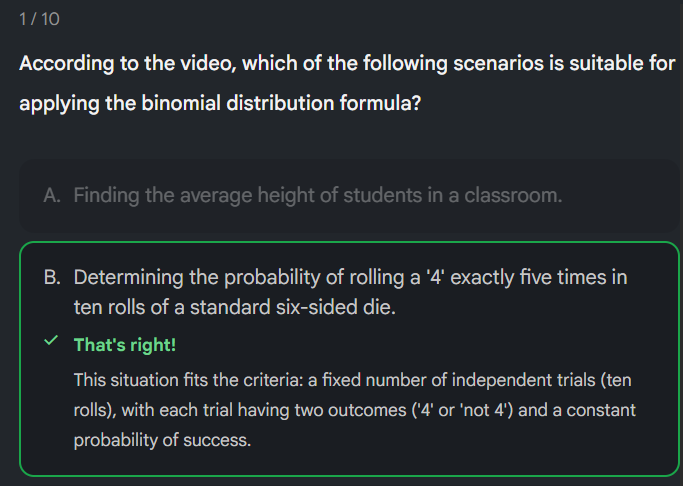Image resolution: width=683 pixels, height=486 pixels.
Task: Click the green checkmark icon
Action: coord(50,343)
